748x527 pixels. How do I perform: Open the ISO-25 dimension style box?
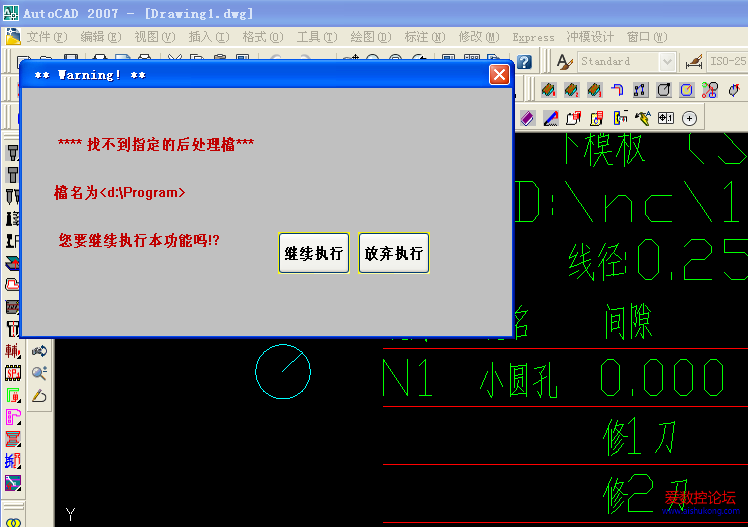tap(727, 61)
